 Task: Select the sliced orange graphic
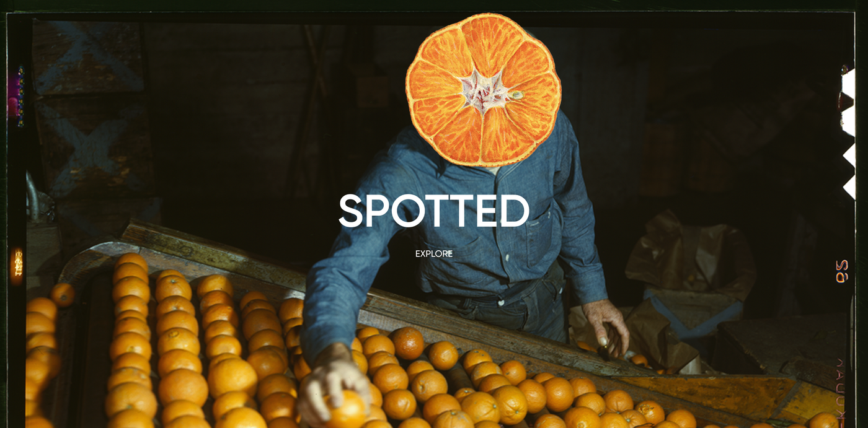pos(484,90)
